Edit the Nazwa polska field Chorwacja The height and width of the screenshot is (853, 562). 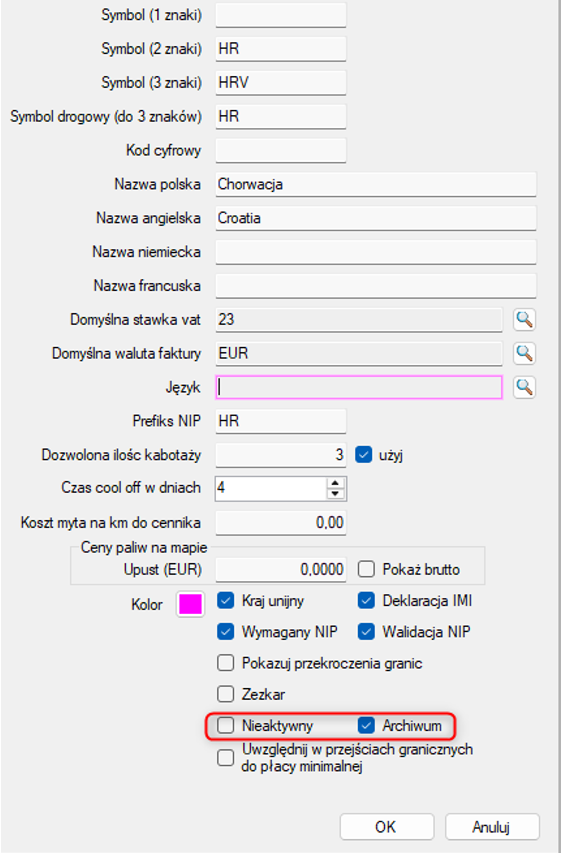376,184
